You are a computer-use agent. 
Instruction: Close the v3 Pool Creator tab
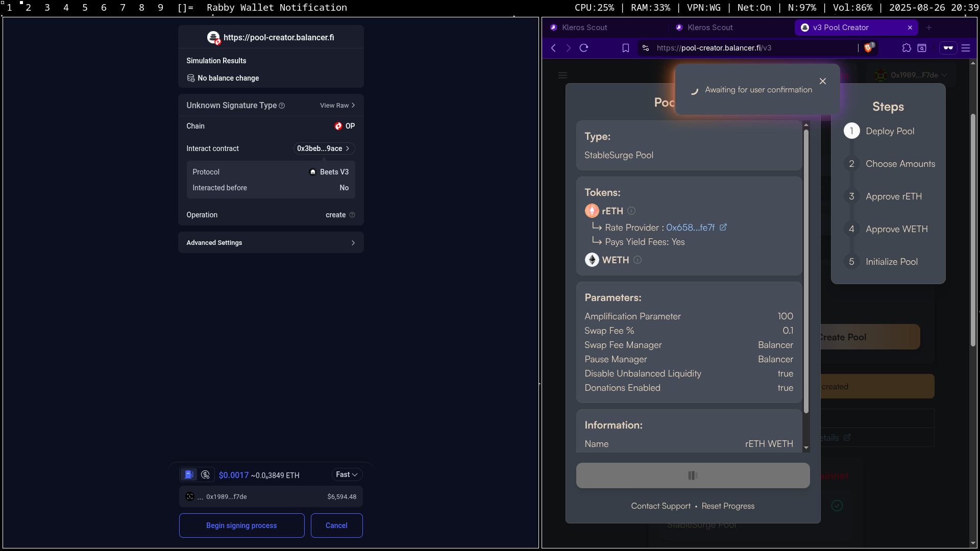pyautogui.click(x=910, y=28)
